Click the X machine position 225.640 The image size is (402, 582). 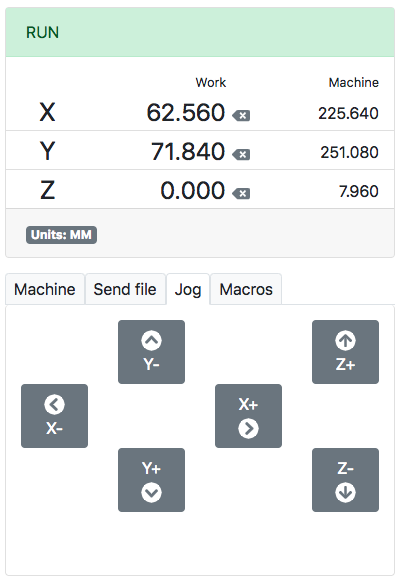(349, 113)
